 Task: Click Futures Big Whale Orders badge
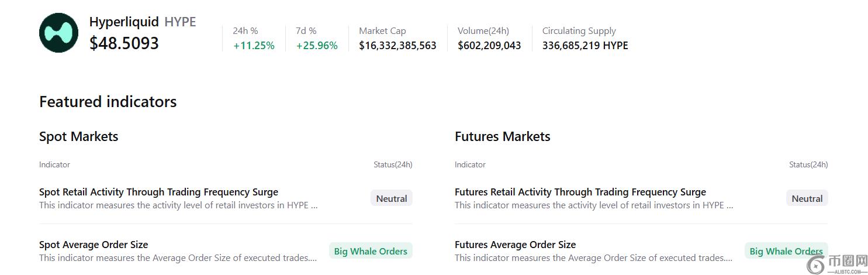786,251
